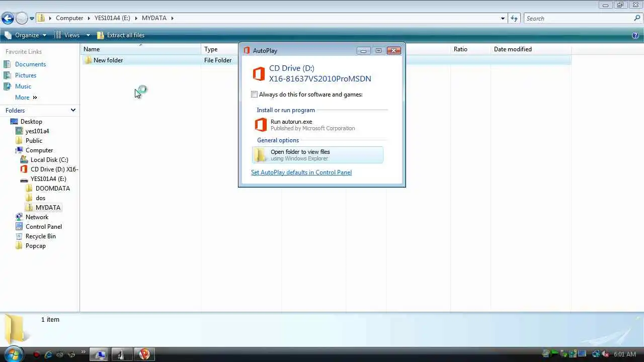Sort by the Name column header

click(x=141, y=49)
